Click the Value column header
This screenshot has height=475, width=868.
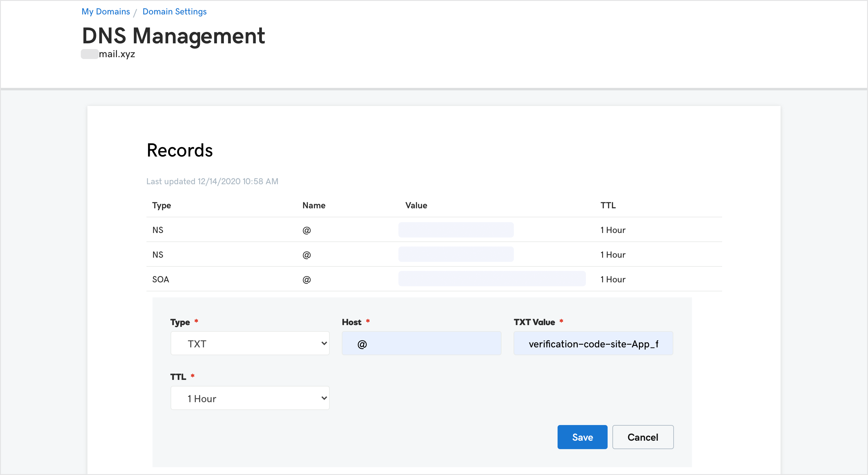416,205
